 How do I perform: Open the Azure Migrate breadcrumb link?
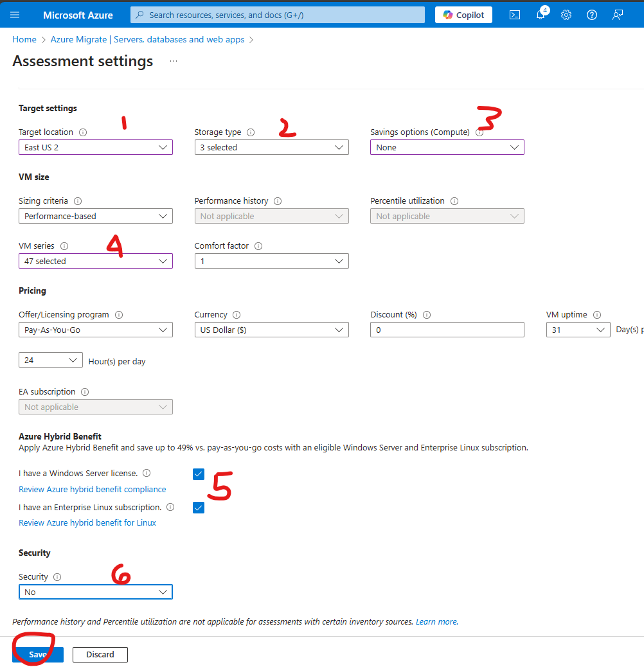(x=147, y=40)
